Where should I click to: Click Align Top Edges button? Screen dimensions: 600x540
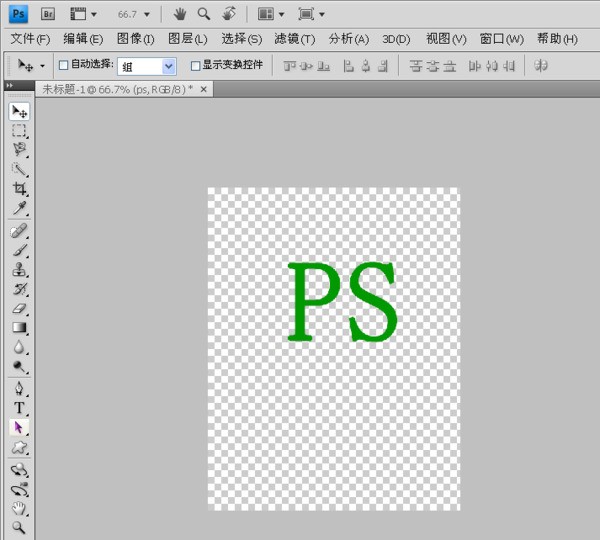(290, 66)
